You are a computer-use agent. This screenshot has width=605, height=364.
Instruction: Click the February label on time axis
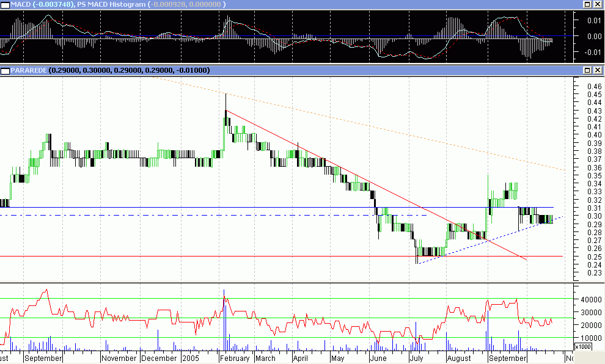tap(235, 359)
